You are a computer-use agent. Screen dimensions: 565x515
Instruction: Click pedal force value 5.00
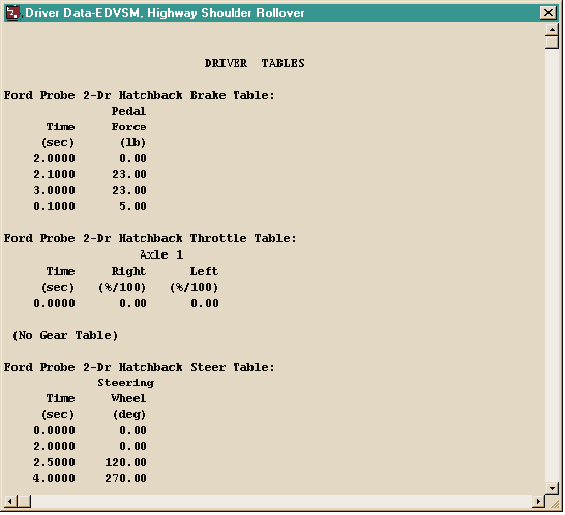133,206
